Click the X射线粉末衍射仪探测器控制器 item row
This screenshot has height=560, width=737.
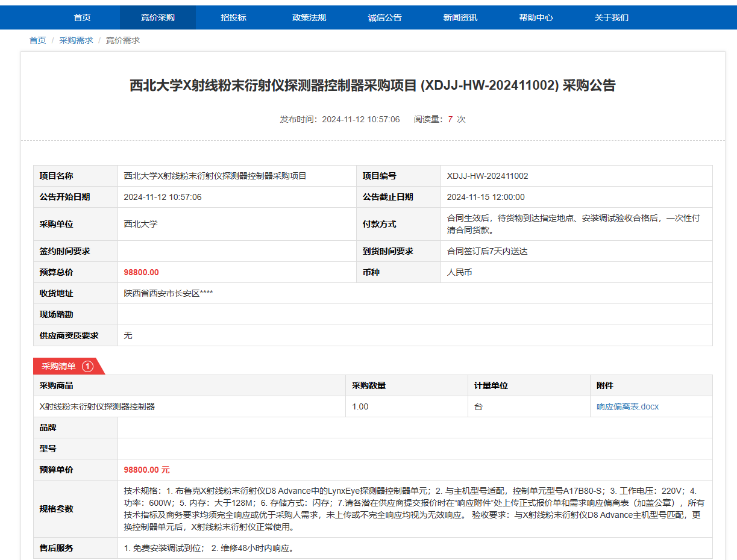click(97, 406)
